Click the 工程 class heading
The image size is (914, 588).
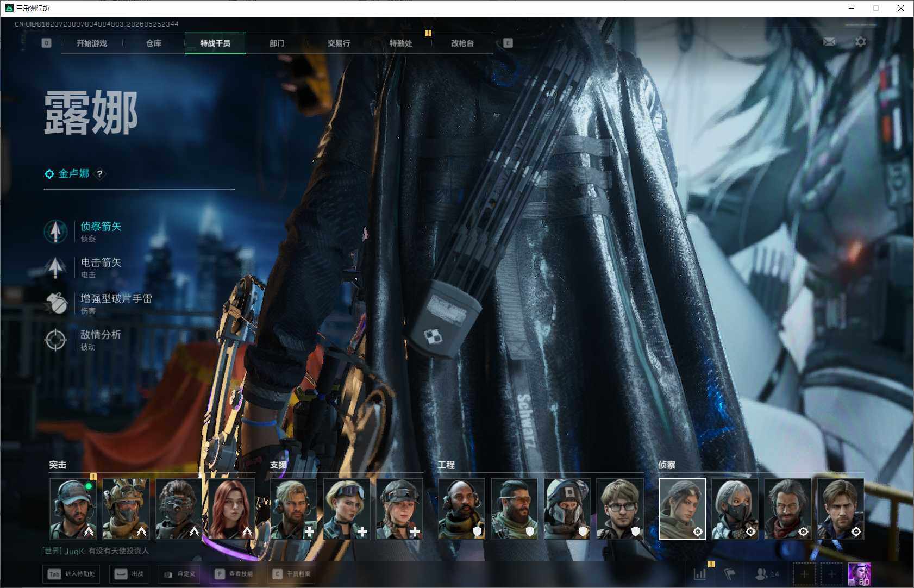(x=446, y=465)
